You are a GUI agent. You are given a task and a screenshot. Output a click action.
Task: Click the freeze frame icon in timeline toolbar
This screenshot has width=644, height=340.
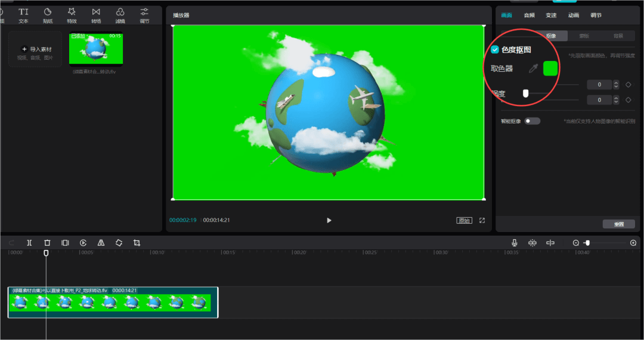(65, 243)
